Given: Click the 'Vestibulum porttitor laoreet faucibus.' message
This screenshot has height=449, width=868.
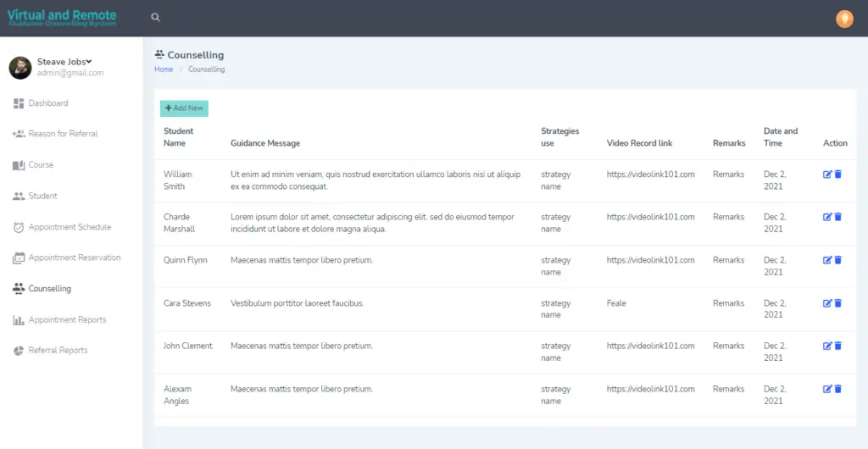Looking at the screenshot, I should click(297, 303).
